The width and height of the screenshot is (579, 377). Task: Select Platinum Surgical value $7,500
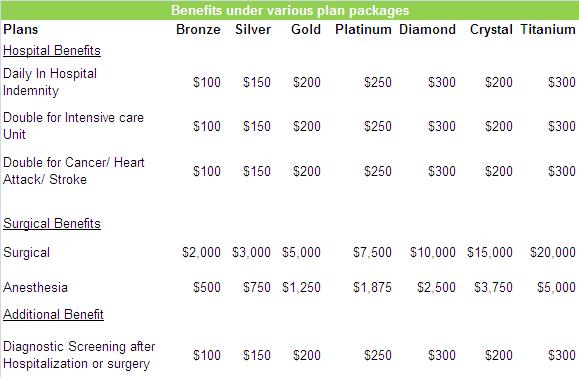[372, 252]
